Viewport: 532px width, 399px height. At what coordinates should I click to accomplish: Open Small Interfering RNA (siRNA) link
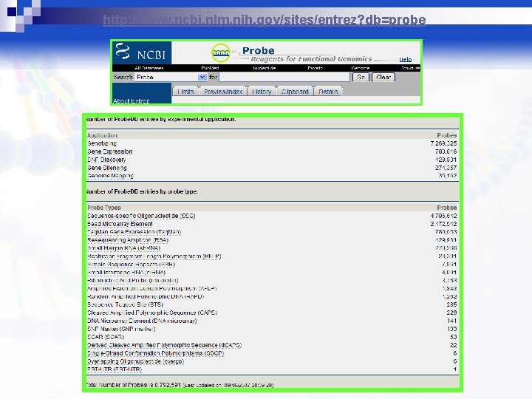click(126, 273)
